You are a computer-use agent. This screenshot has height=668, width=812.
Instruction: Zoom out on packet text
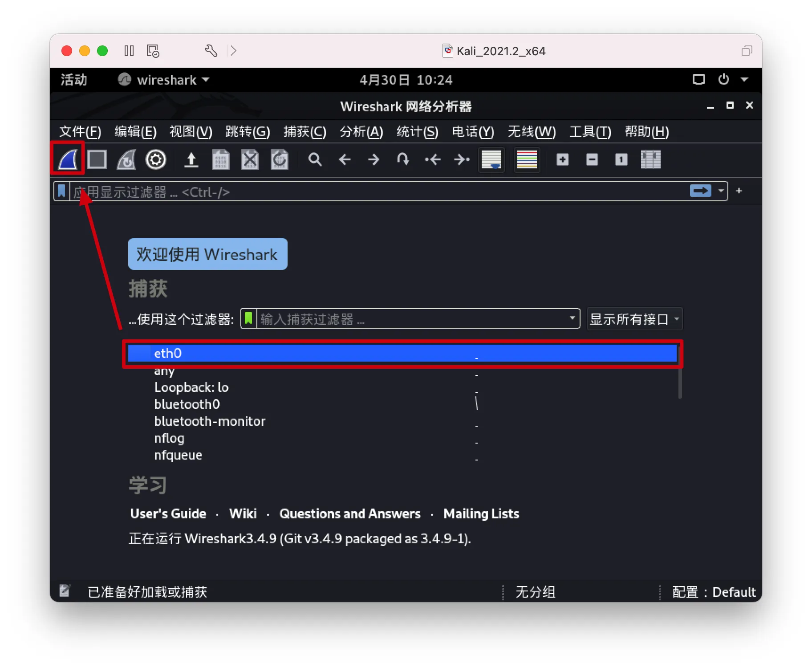592,159
